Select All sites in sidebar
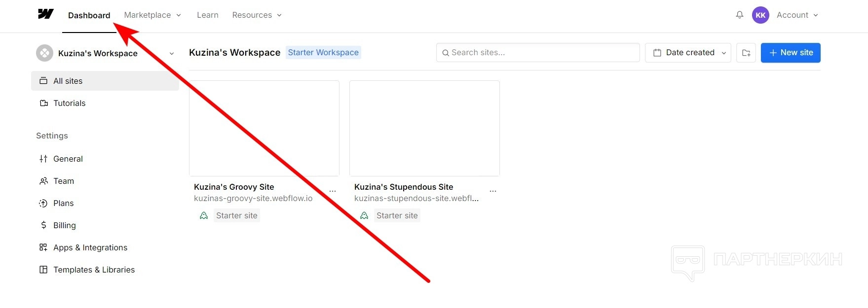The height and width of the screenshot is (308, 868). pos(105,81)
